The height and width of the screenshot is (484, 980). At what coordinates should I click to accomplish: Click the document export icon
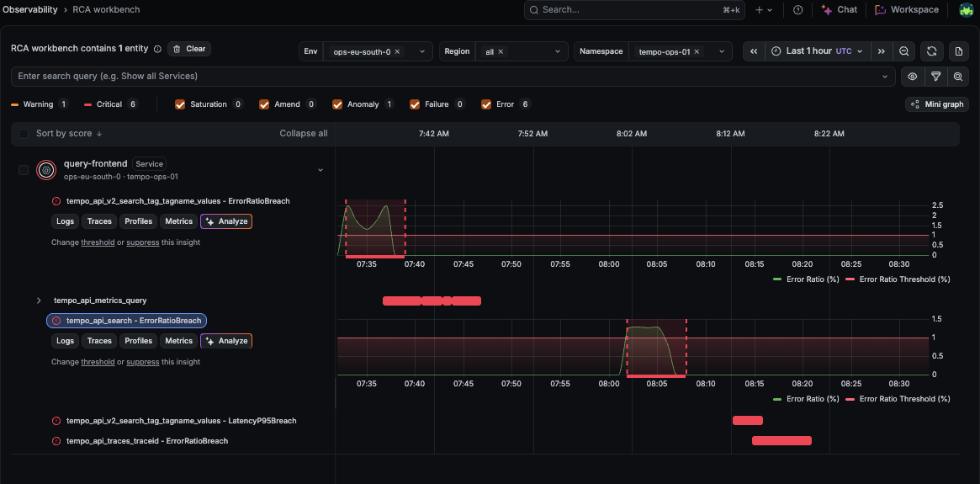tap(959, 51)
